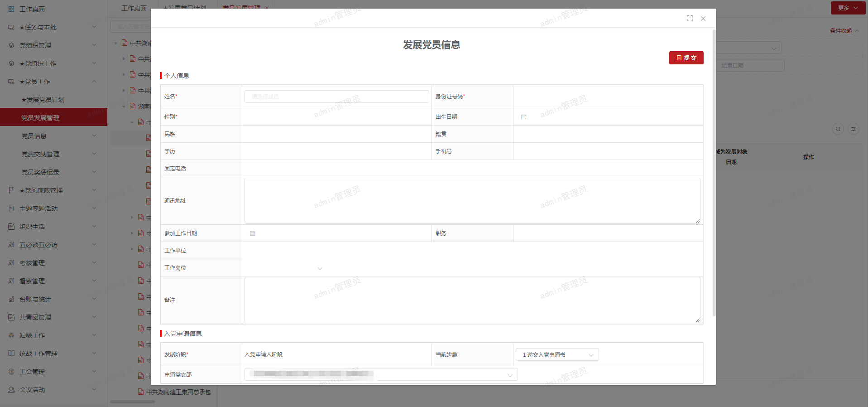Viewport: 868px width, 407px height.
Task: Click the 提交 submit button
Action: (x=686, y=58)
